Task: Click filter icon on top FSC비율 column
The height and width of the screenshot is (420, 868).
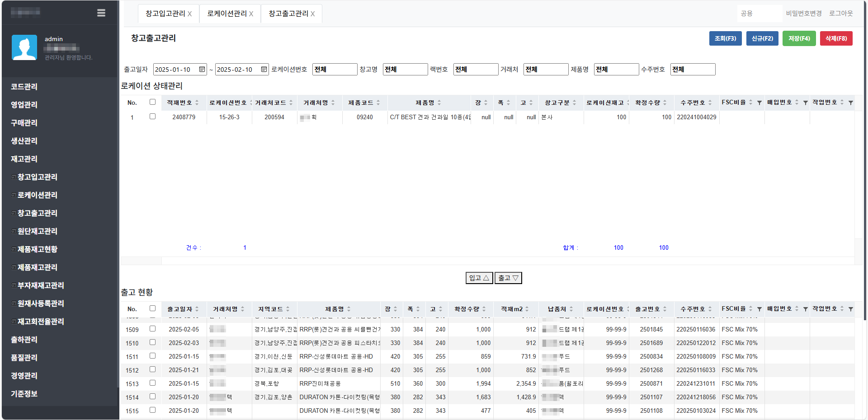Action: (x=759, y=103)
